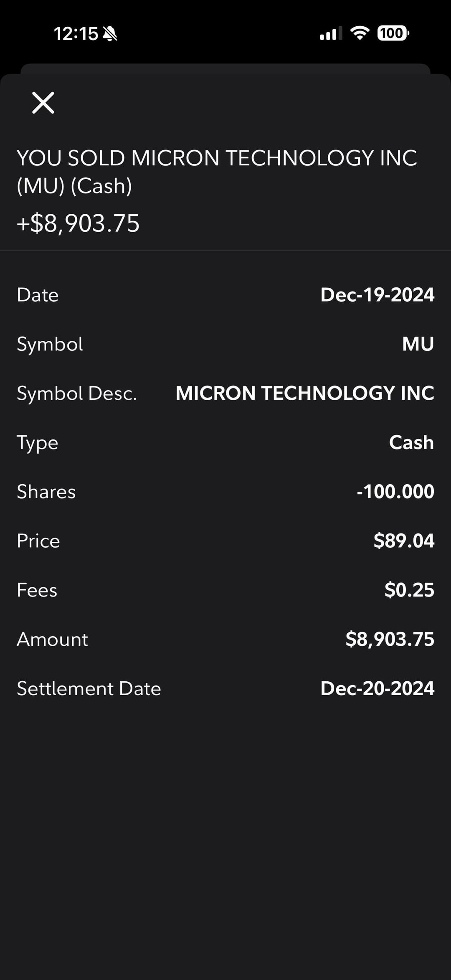Select the Dec-19-2024 date value
Image resolution: width=451 pixels, height=980 pixels.
pos(377,295)
